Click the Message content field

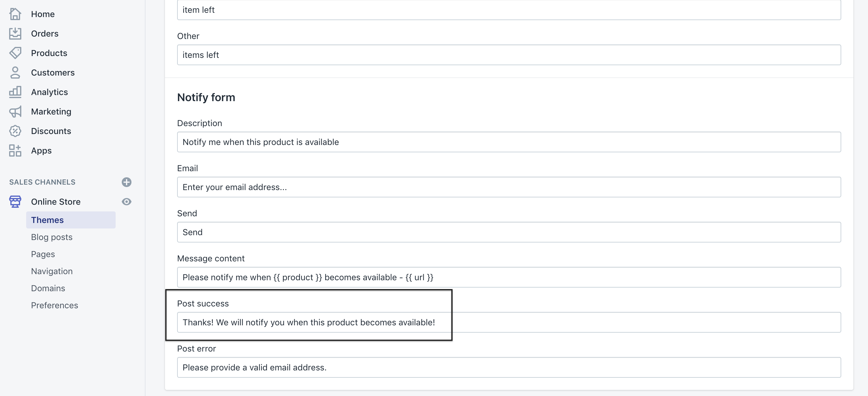509,277
